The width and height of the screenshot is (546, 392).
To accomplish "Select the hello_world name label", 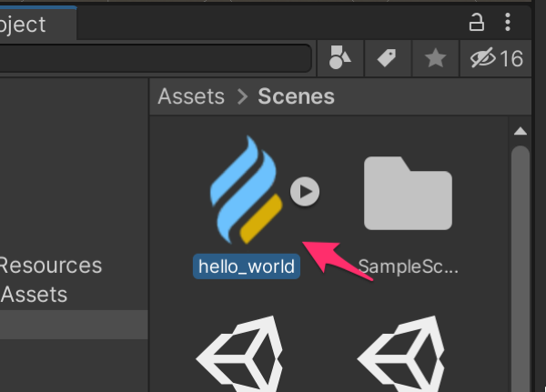I will [x=247, y=266].
